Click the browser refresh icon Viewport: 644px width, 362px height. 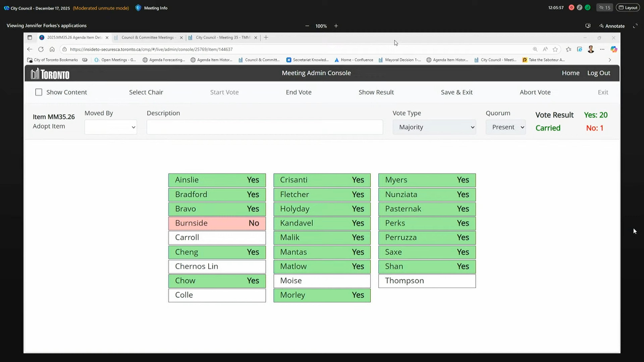point(41,49)
